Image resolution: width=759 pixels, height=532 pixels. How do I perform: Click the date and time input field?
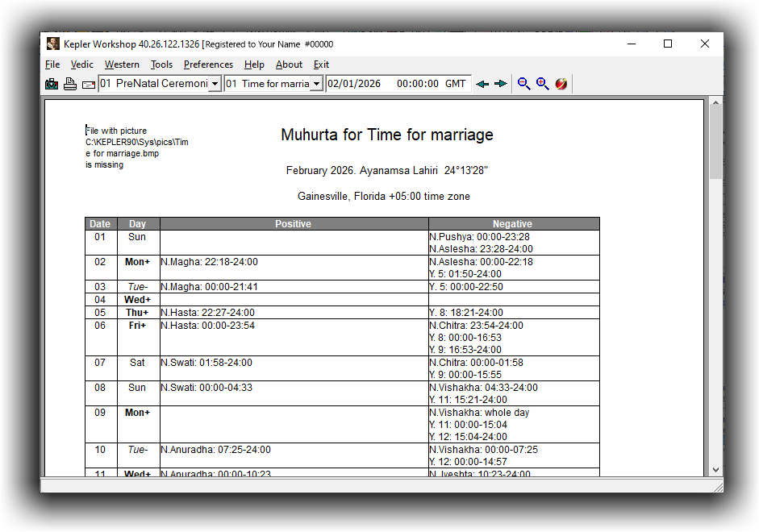(398, 84)
